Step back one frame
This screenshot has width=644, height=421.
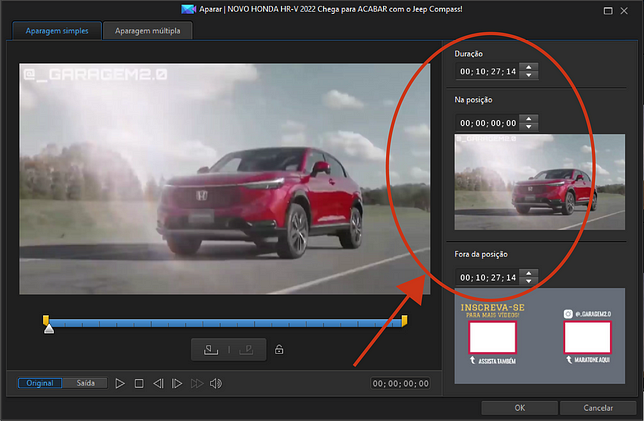(x=158, y=384)
